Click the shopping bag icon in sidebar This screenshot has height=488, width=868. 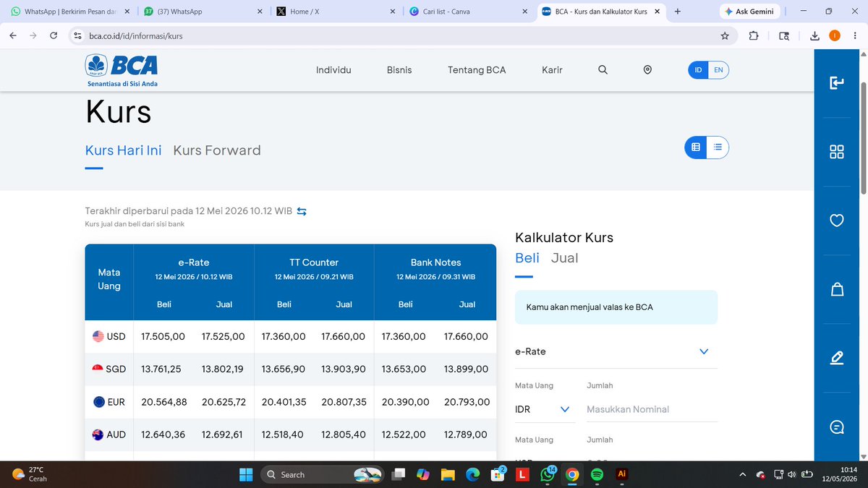point(837,289)
